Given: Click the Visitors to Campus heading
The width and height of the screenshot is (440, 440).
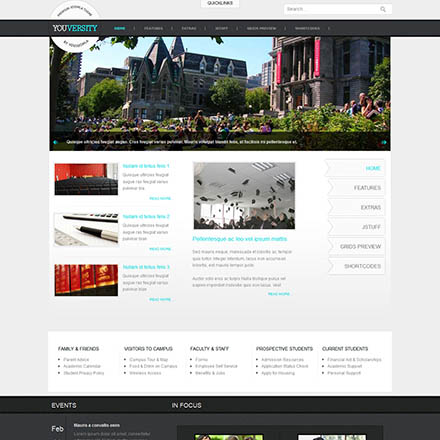Looking at the screenshot, I should coord(148,349).
